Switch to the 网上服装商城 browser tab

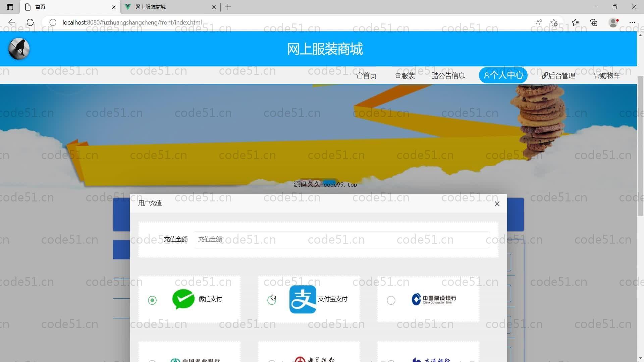(x=170, y=7)
